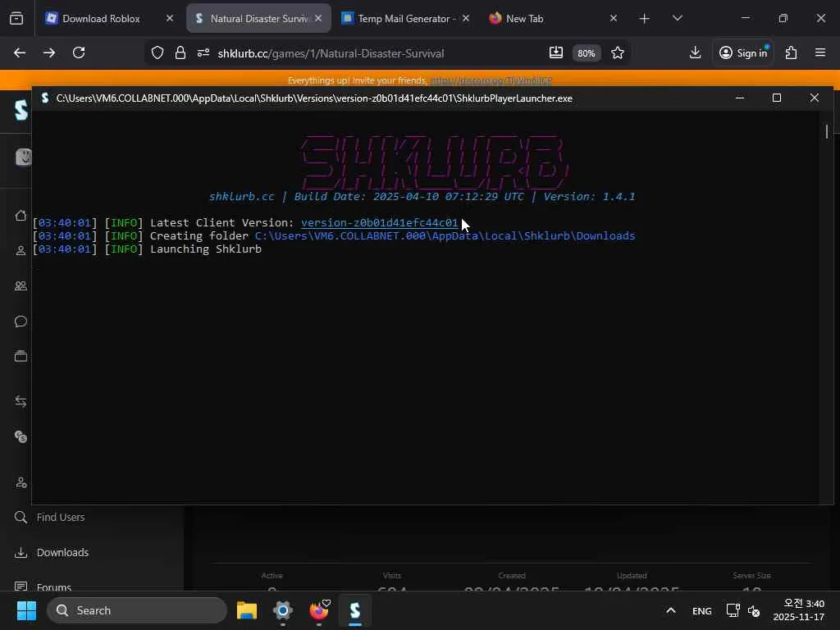This screenshot has height=630, width=840.
Task: Select Shklurb launcher taskbar icon
Action: point(354,610)
